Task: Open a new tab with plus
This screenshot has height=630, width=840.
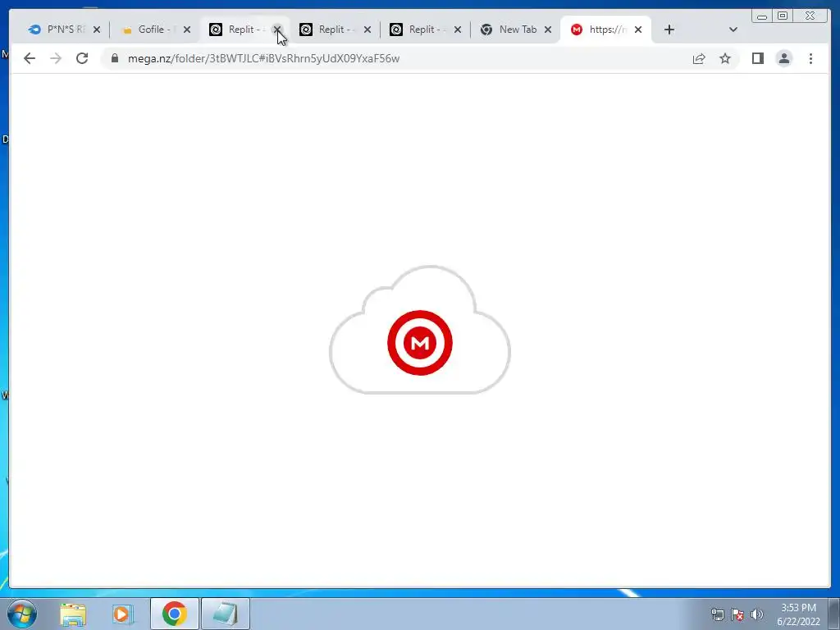Action: point(669,30)
